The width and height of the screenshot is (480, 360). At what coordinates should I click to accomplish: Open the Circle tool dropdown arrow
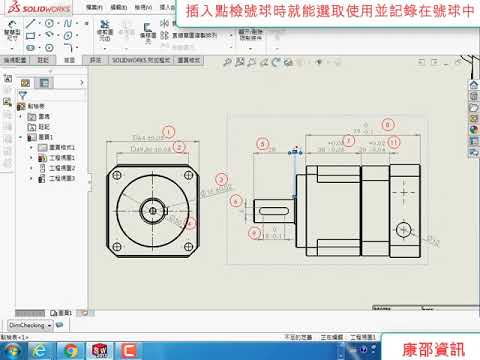click(x=59, y=23)
